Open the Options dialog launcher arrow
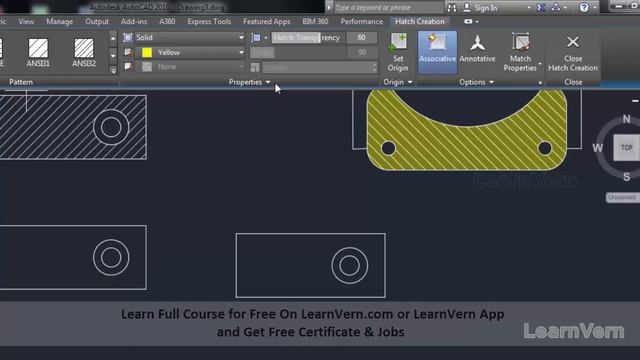The width and height of the screenshot is (640, 360). tap(540, 82)
